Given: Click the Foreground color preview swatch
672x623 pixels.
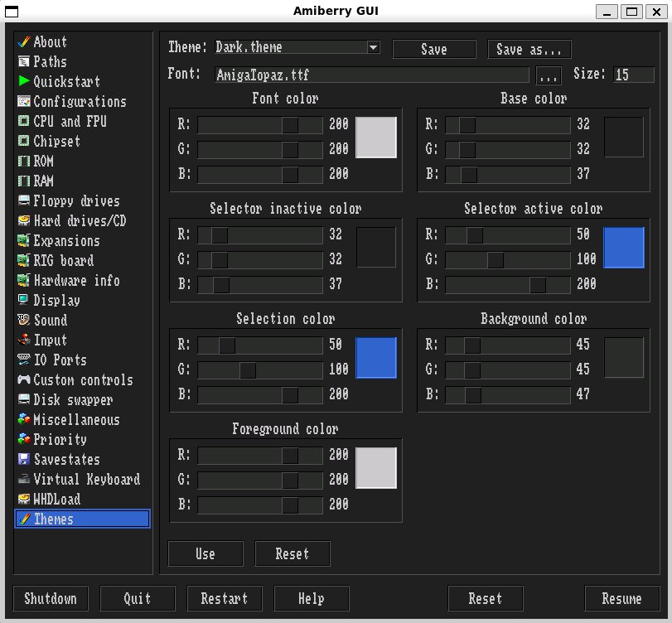Looking at the screenshot, I should click(376, 468).
